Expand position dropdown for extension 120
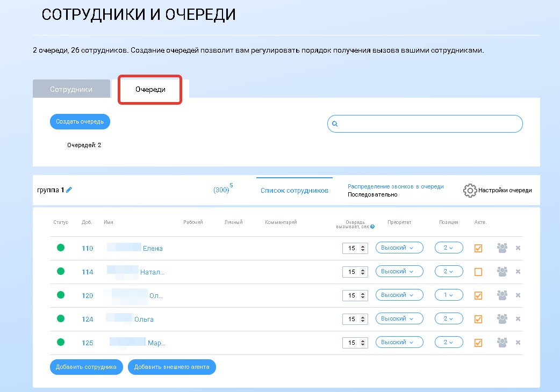 coord(448,295)
